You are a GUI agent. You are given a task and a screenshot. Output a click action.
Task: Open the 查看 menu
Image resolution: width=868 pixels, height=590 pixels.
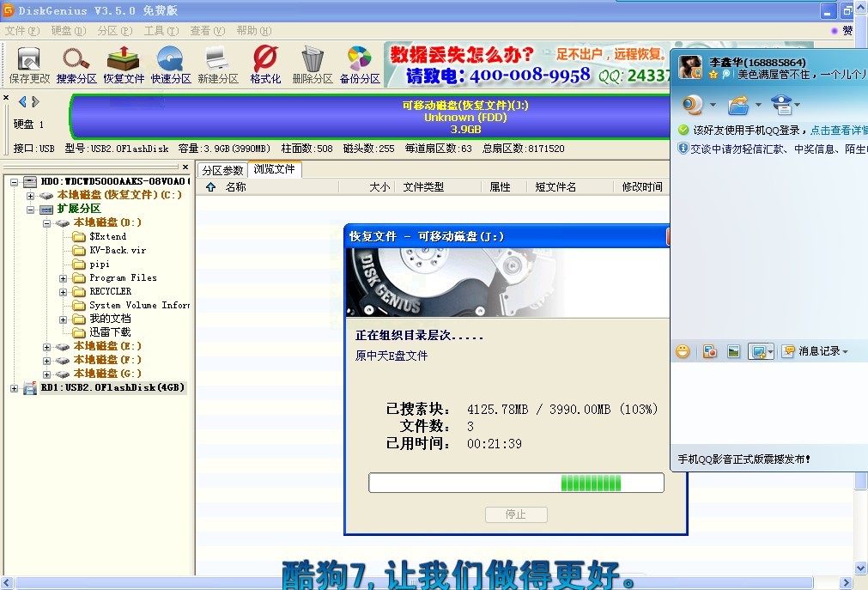click(208, 31)
